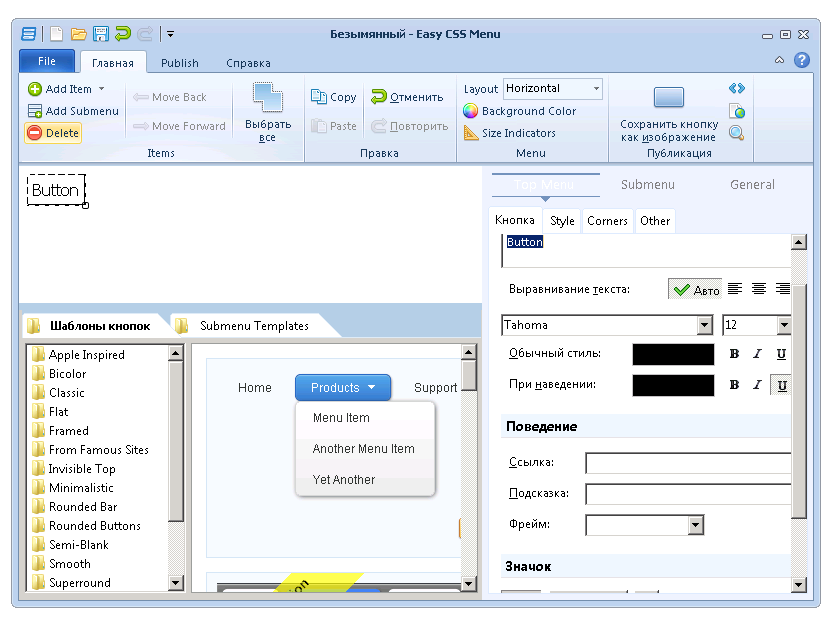Toggle bold for Обычный стиль

click(734, 354)
